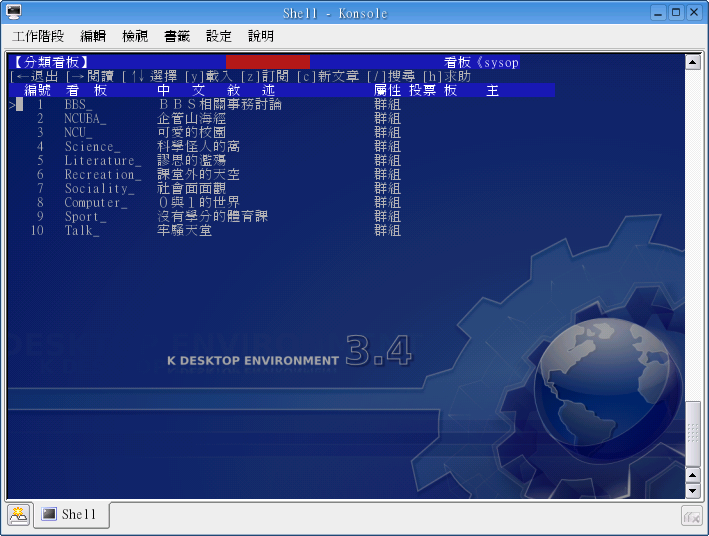Image resolution: width=709 pixels, height=536 pixels.
Task: Open the 設定 menu
Action: pyautogui.click(x=219, y=36)
